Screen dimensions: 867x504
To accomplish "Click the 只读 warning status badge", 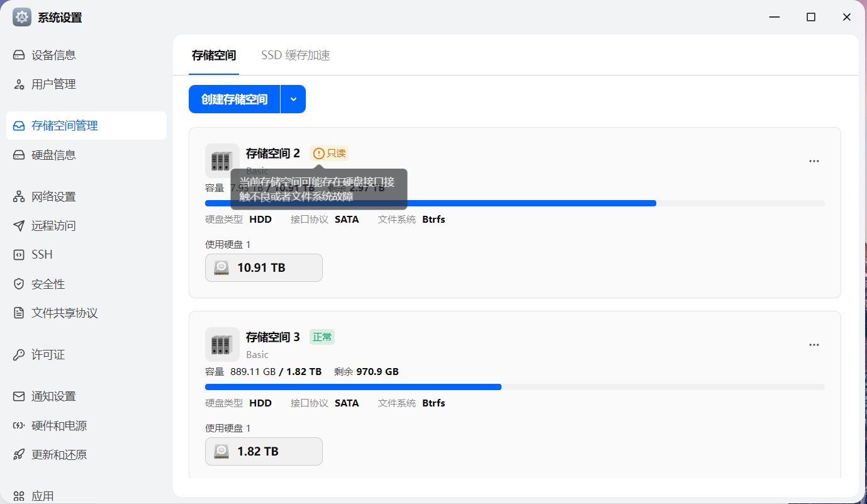I will tap(329, 153).
